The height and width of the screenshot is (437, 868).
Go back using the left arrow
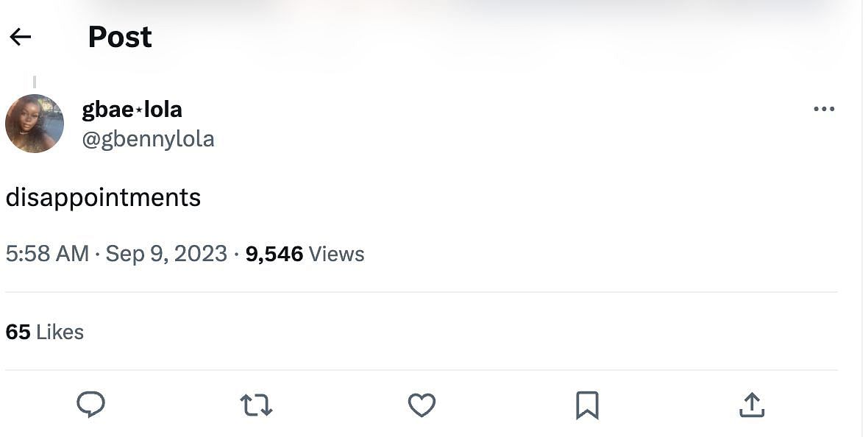click(21, 37)
